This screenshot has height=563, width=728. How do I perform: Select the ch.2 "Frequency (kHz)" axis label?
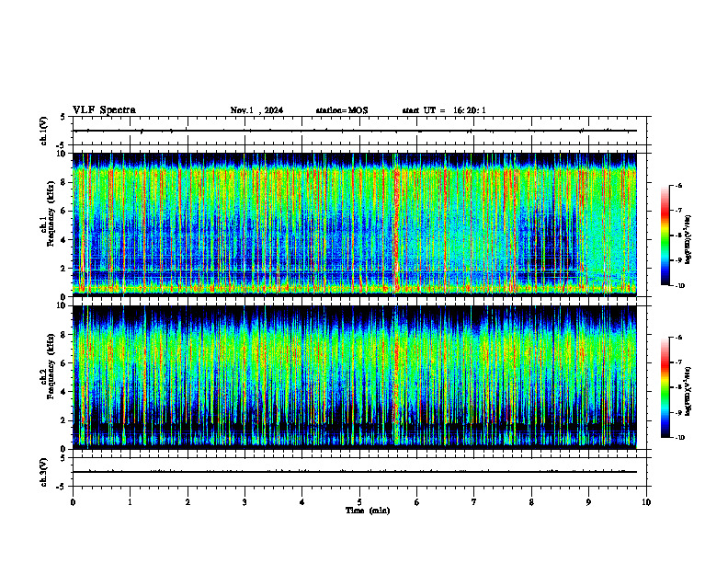pos(51,366)
